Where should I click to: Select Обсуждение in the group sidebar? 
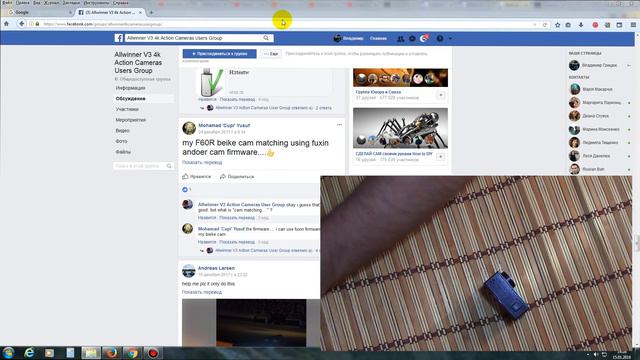click(x=130, y=98)
